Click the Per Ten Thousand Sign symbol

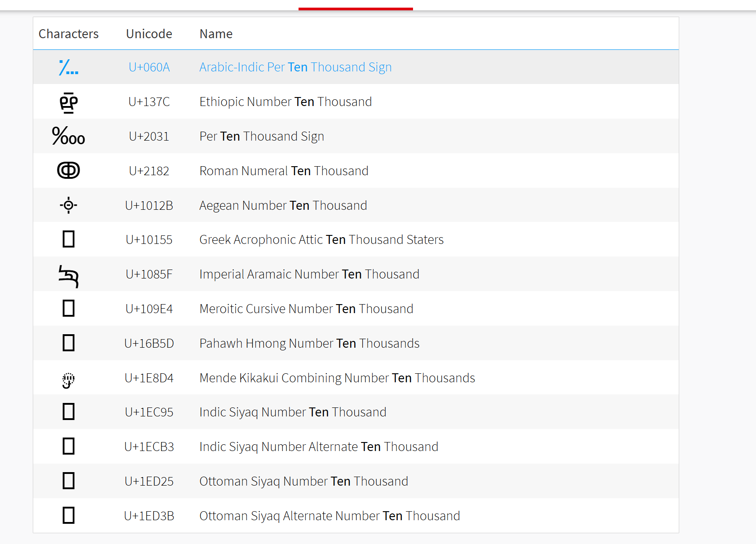[68, 136]
